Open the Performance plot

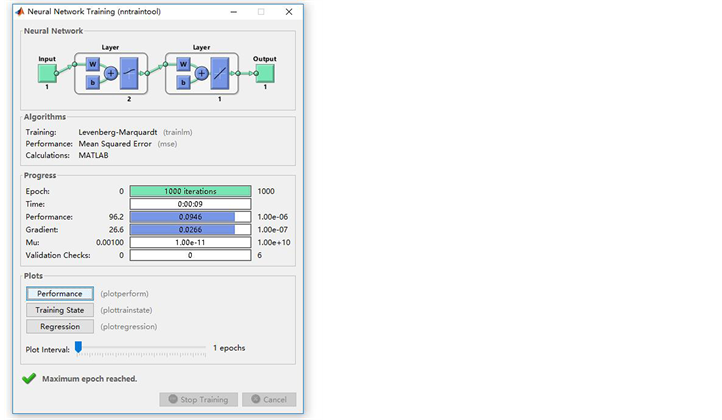tap(60, 294)
